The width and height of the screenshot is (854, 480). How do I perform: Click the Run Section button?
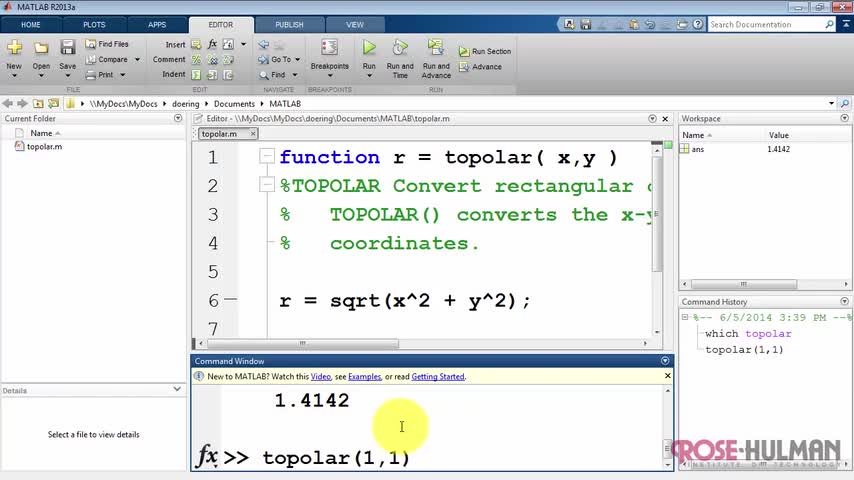coord(485,51)
